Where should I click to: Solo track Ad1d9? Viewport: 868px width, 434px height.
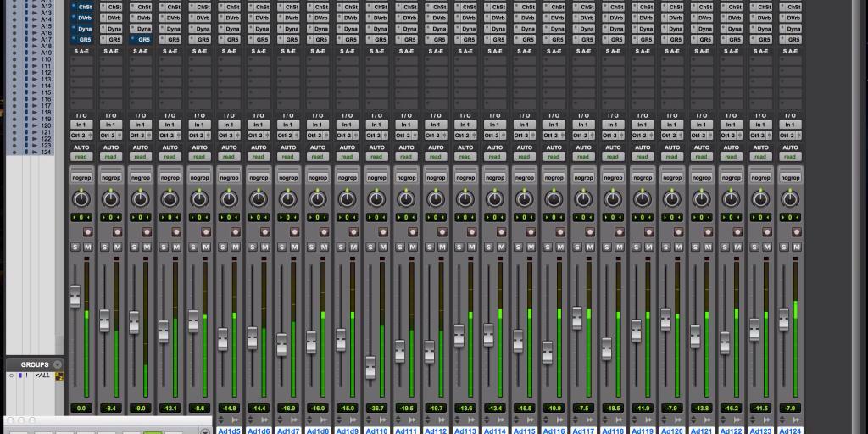tap(341, 247)
